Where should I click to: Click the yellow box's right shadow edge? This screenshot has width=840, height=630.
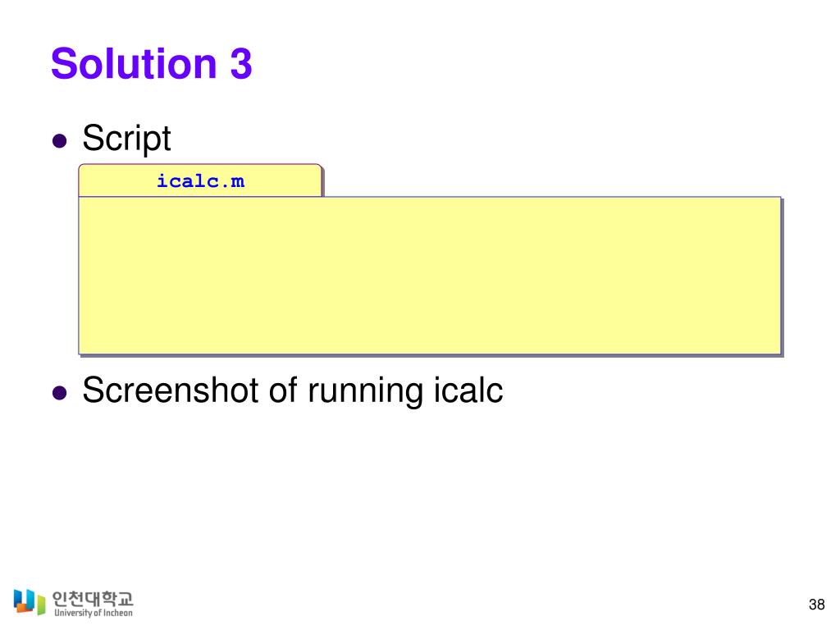click(x=782, y=277)
